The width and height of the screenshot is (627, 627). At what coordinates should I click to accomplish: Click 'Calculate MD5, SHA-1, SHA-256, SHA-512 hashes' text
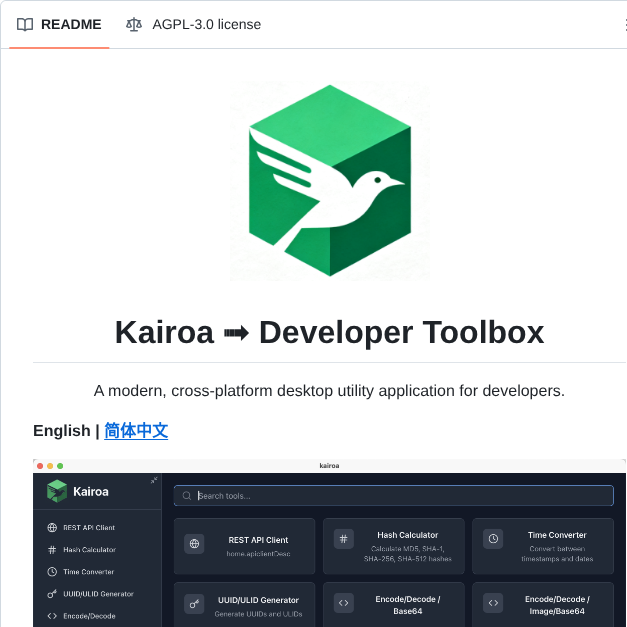pyautogui.click(x=407, y=554)
